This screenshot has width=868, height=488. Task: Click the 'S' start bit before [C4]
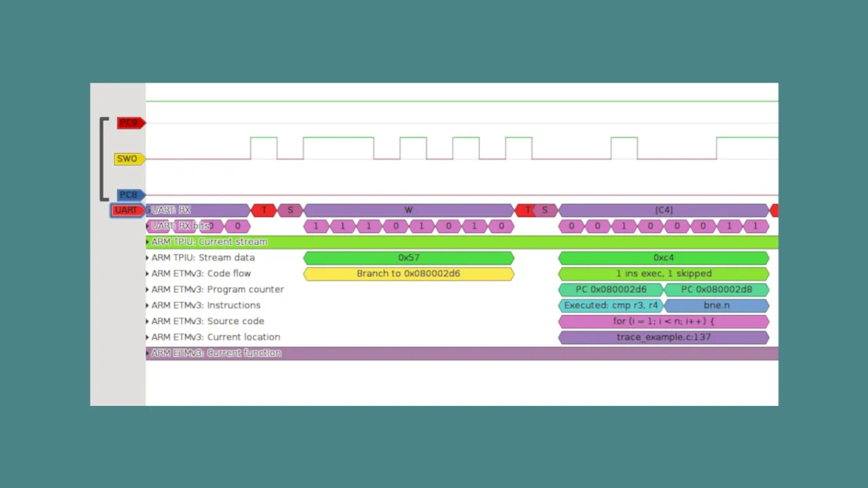pos(545,210)
